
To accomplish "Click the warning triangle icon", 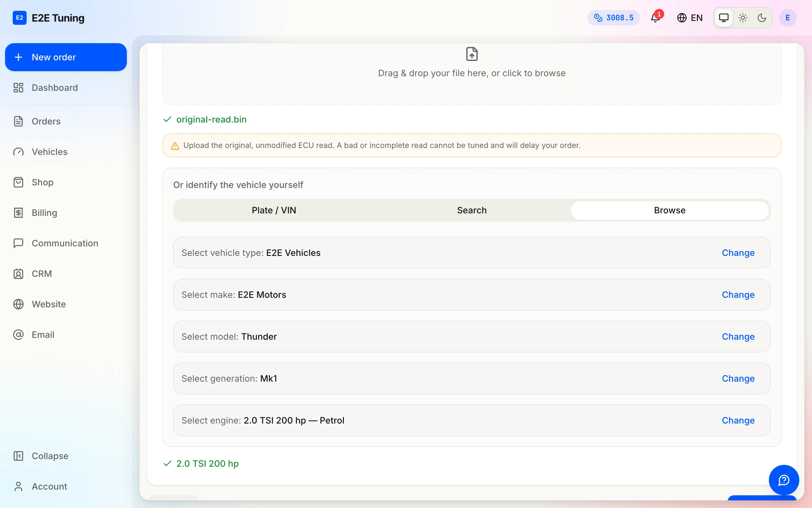I will pos(175,146).
